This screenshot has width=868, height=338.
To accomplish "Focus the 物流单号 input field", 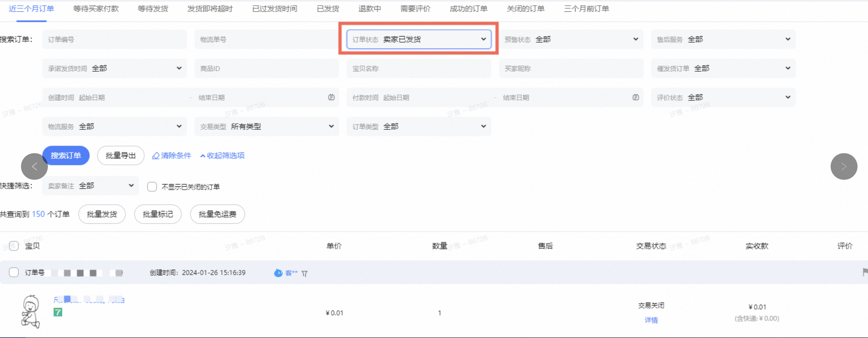I will pyautogui.click(x=267, y=40).
